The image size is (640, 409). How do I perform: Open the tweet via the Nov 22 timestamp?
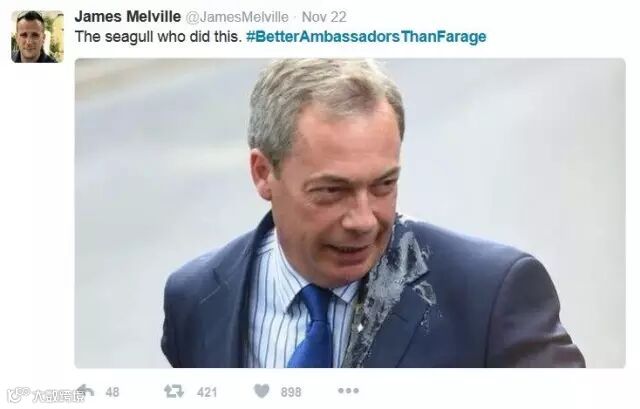tap(324, 17)
